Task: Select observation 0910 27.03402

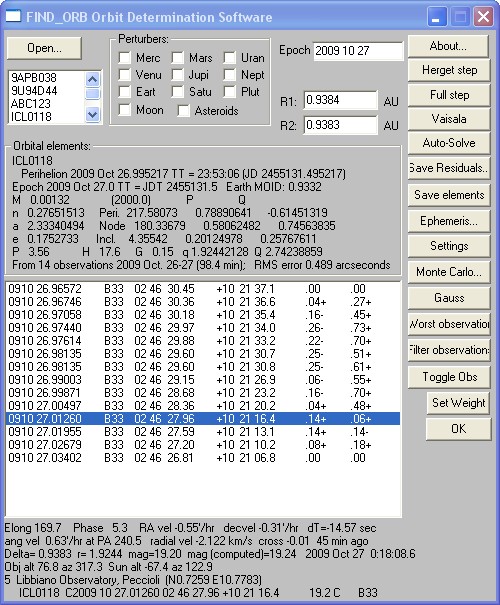Action: click(203, 458)
